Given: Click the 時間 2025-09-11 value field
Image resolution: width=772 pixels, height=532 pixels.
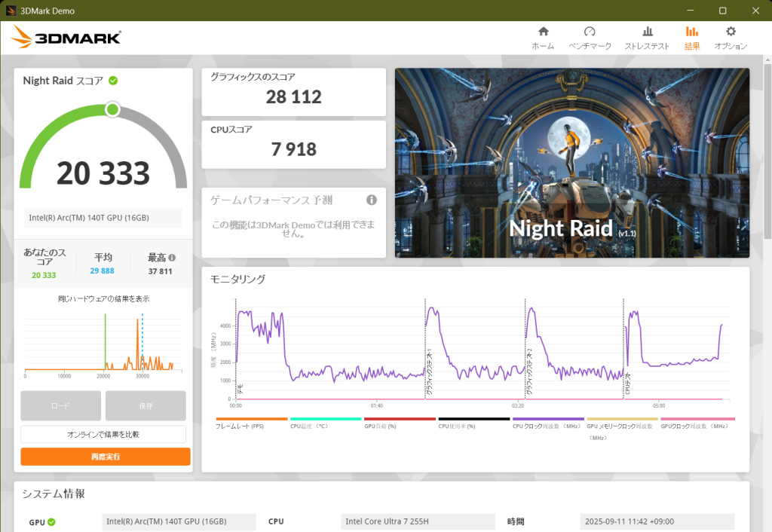Looking at the screenshot, I should pyautogui.click(x=657, y=521).
